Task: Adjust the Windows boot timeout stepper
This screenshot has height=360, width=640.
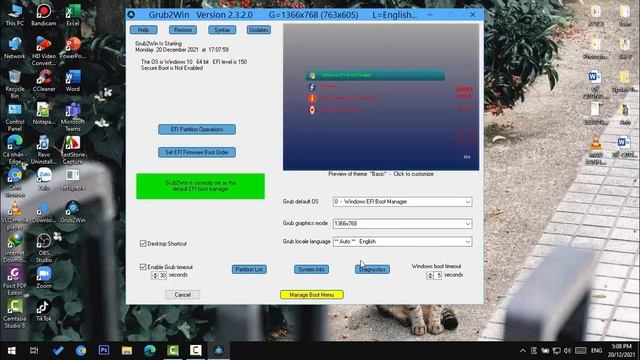Action: pyautogui.click(x=430, y=276)
